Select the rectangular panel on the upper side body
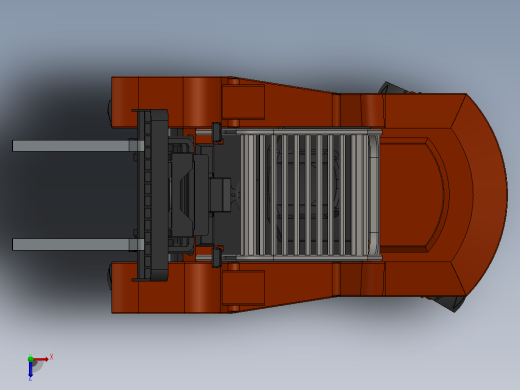The width and height of the screenshot is (520, 390). point(243,102)
